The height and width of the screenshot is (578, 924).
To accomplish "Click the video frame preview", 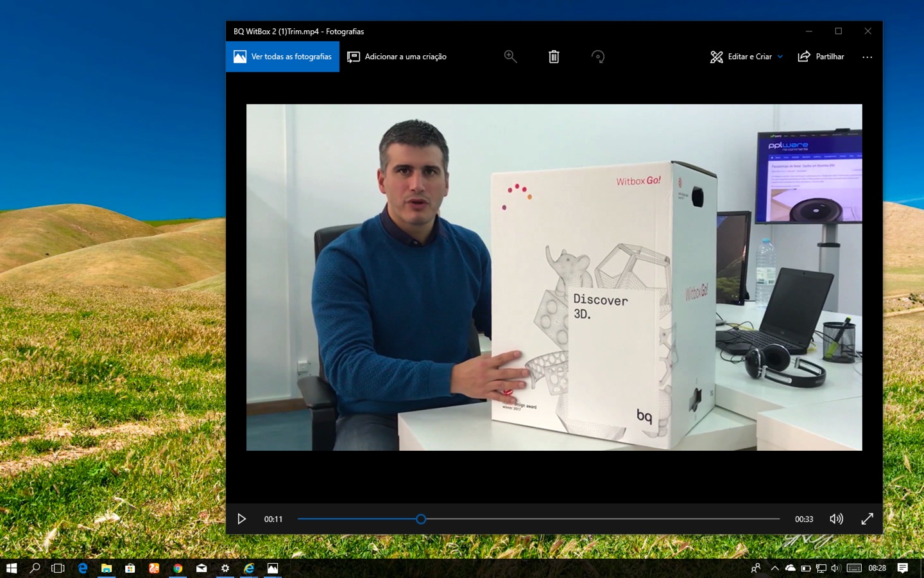I will pyautogui.click(x=554, y=277).
